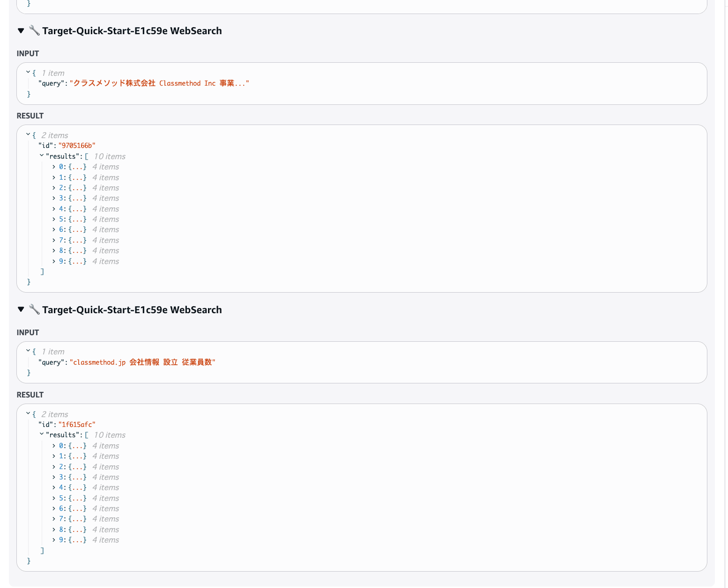Collapse results array under id 9705166b

42,156
